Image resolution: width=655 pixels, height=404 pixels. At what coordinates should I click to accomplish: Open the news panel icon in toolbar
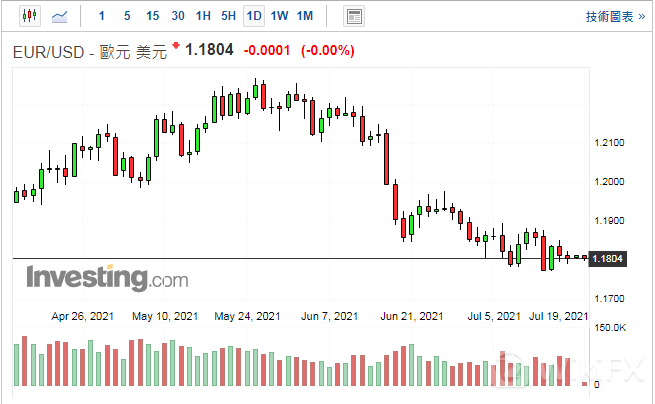[353, 16]
